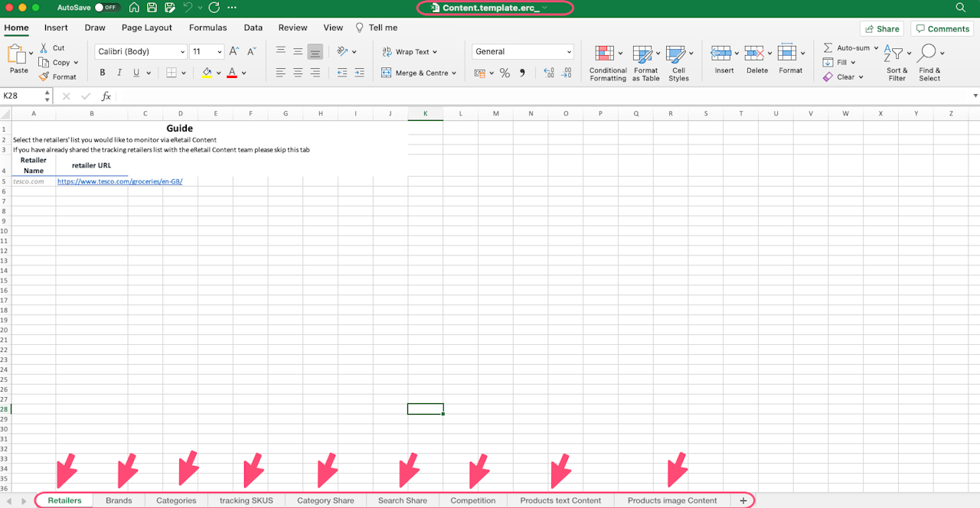Screen dimensions: 980x508
Task: Click the Sort & Filter icon
Action: [893, 54]
